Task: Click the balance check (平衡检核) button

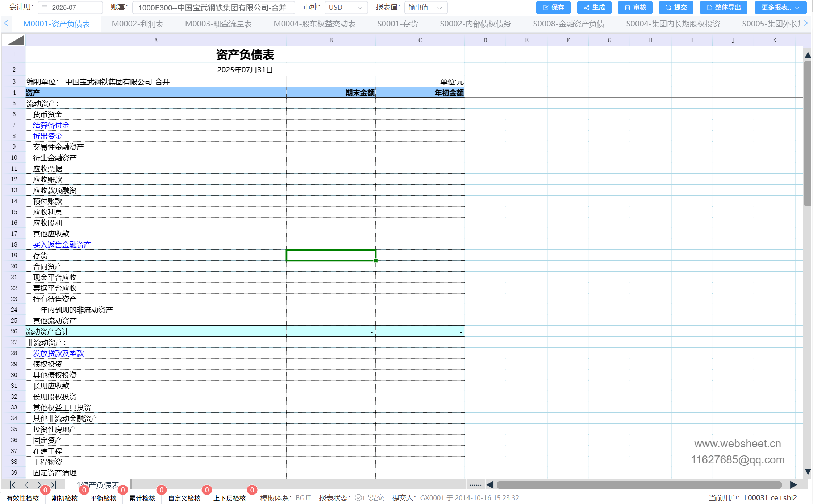Action: (x=104, y=498)
